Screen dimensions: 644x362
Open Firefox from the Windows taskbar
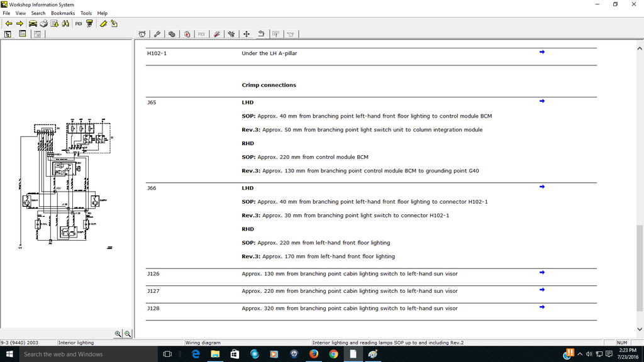click(313, 354)
